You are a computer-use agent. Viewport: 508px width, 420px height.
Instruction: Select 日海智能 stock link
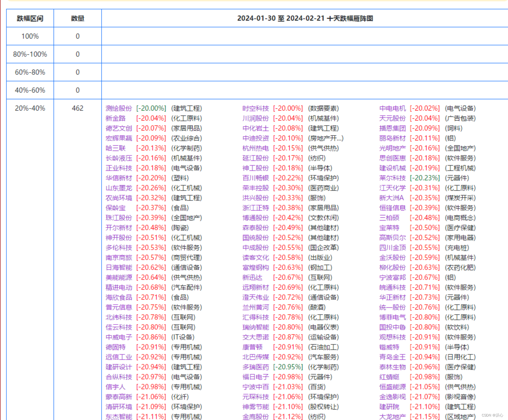click(x=119, y=267)
